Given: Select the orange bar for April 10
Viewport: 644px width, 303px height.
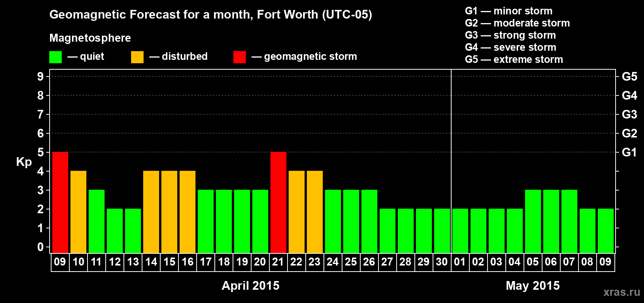Looking at the screenshot, I should [78, 212].
